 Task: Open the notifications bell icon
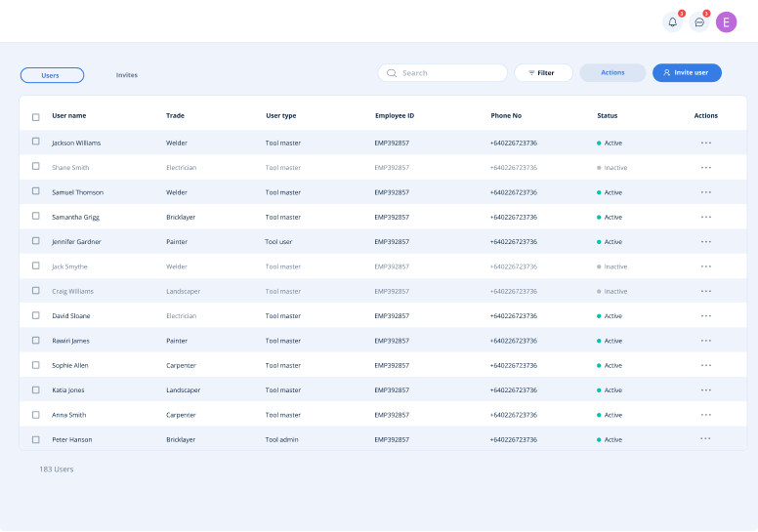672,22
